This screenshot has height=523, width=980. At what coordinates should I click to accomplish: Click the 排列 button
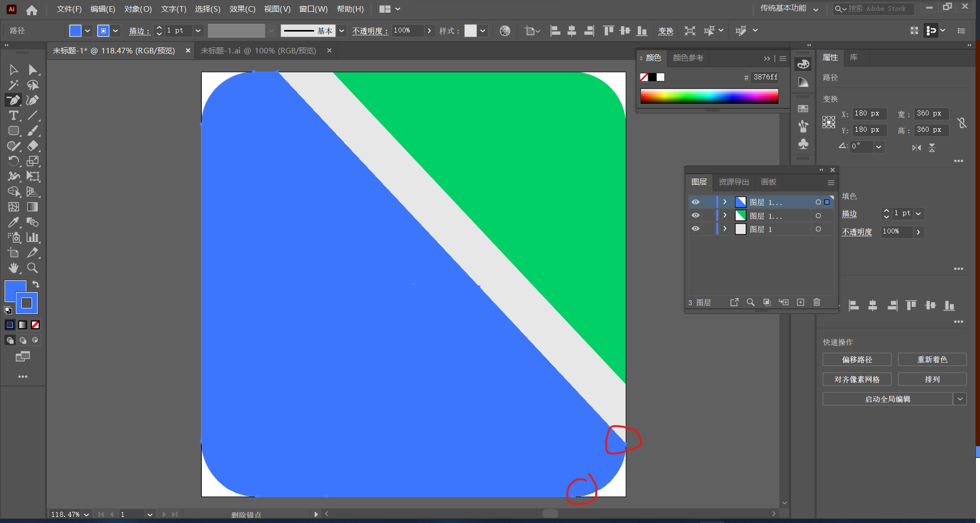(x=932, y=379)
